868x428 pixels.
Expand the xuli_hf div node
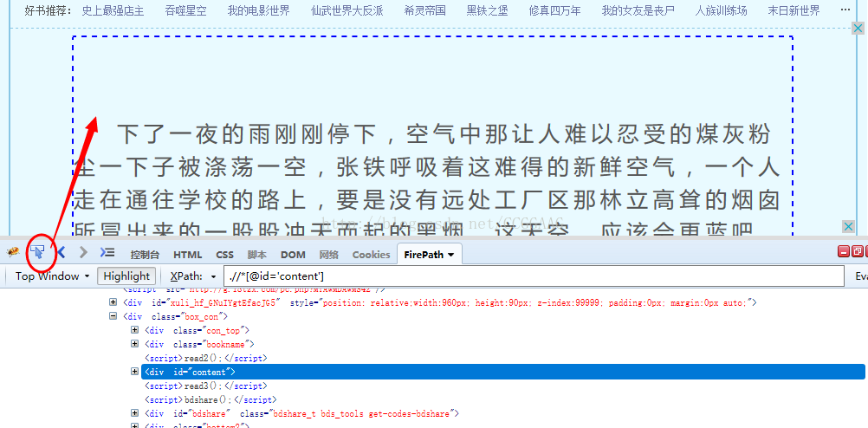[113, 302]
